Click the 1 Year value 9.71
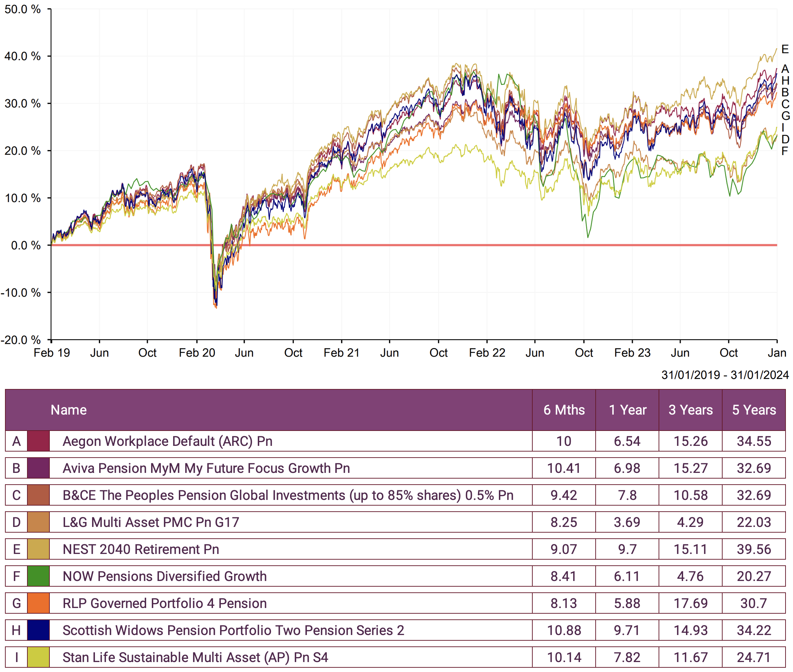Screen dimensions: 793x672 tap(627, 630)
